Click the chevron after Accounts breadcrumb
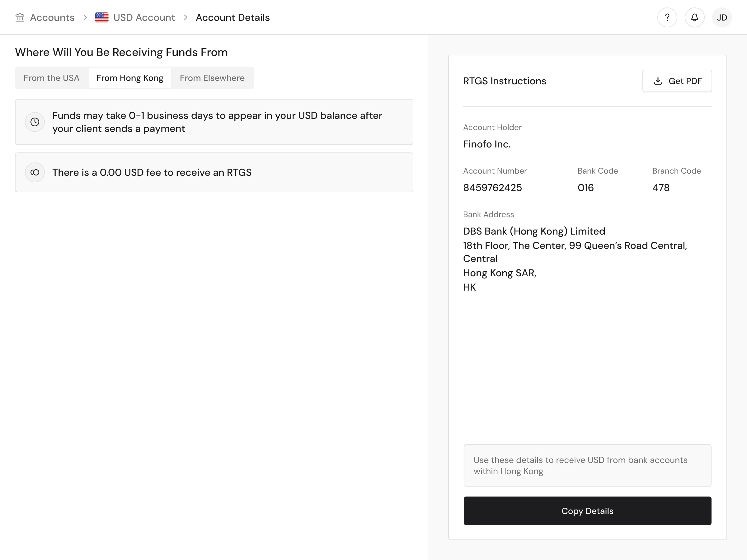The width and height of the screenshot is (747, 560). (85, 17)
